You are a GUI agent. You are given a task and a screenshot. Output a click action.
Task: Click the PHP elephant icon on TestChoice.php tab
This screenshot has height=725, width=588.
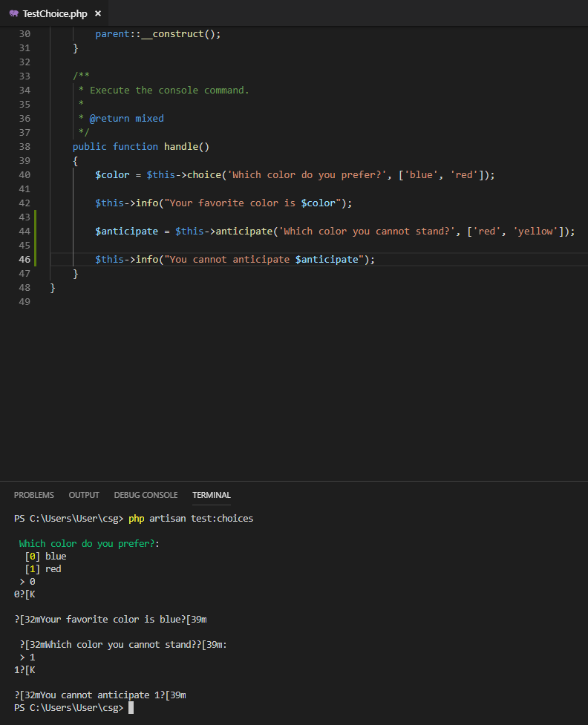coord(14,13)
